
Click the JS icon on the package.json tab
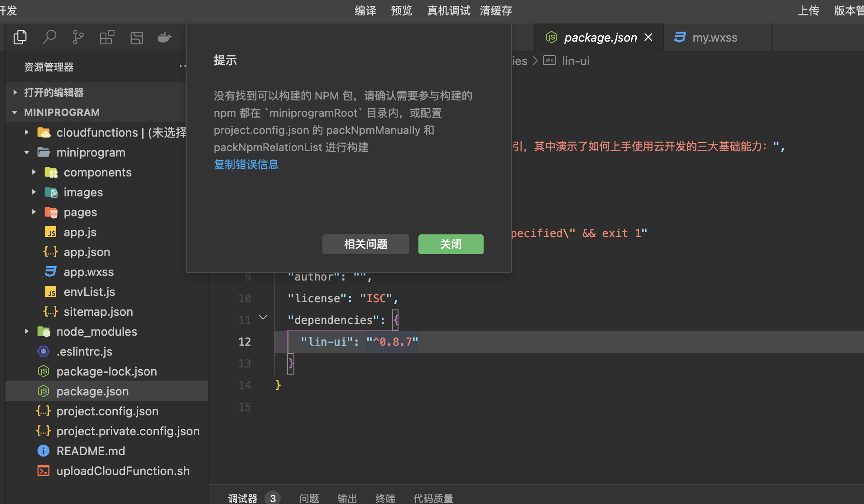[x=552, y=37]
